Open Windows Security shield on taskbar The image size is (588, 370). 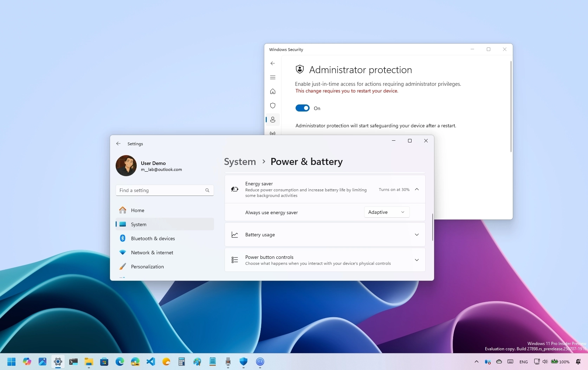(x=244, y=362)
